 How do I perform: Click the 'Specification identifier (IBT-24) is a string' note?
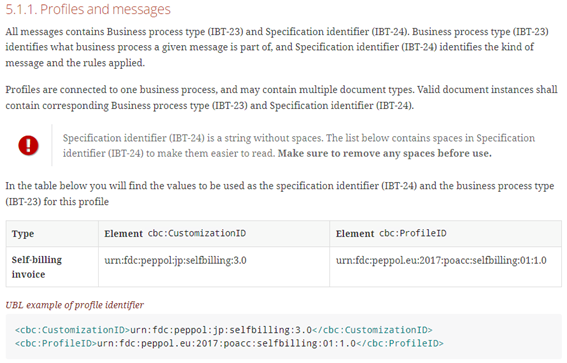[299, 146]
